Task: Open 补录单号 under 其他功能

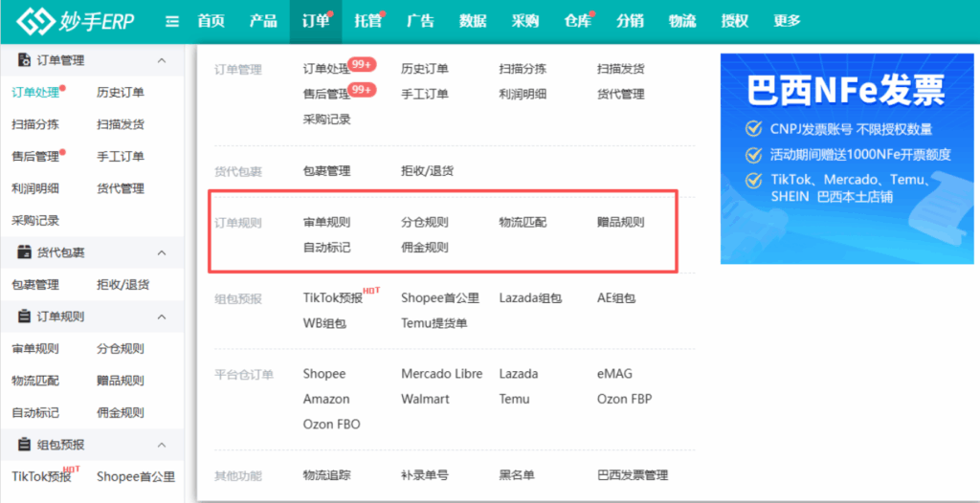Action: point(424,475)
